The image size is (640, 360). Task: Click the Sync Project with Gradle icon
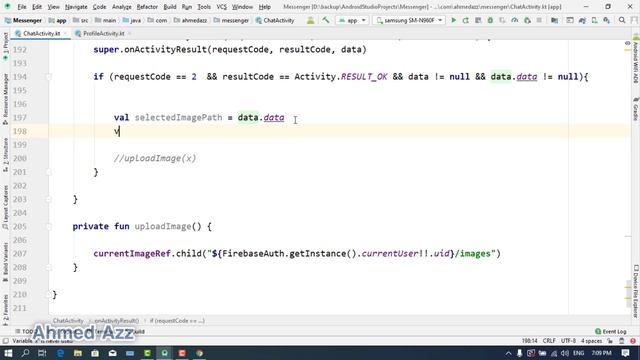(x=582, y=20)
